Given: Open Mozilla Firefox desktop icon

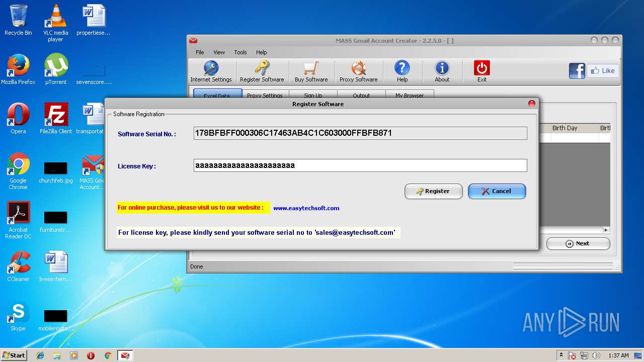Looking at the screenshot, I should [18, 69].
